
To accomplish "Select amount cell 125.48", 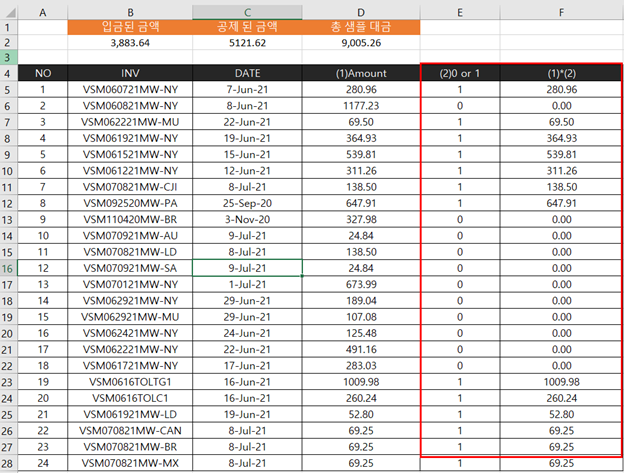I will [361, 333].
